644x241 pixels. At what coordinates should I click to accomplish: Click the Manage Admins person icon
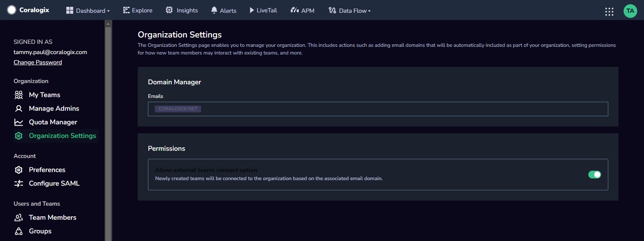19,109
